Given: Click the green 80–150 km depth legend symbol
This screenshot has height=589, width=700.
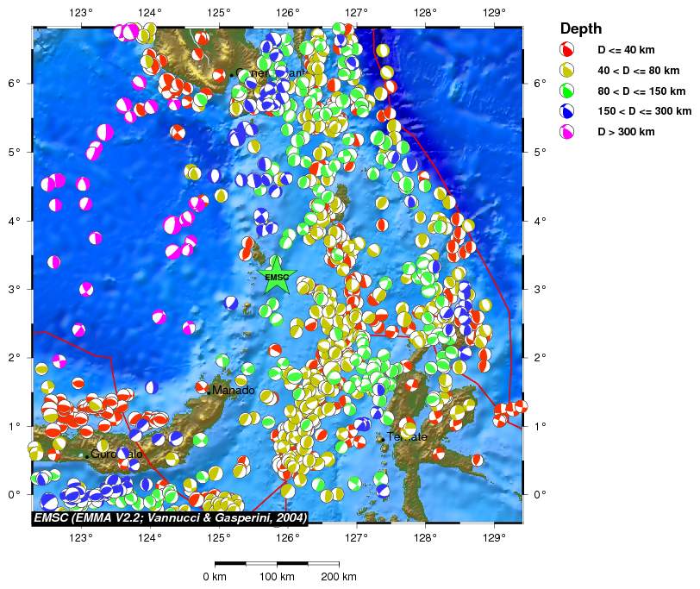Looking at the screenshot, I should click(566, 91).
